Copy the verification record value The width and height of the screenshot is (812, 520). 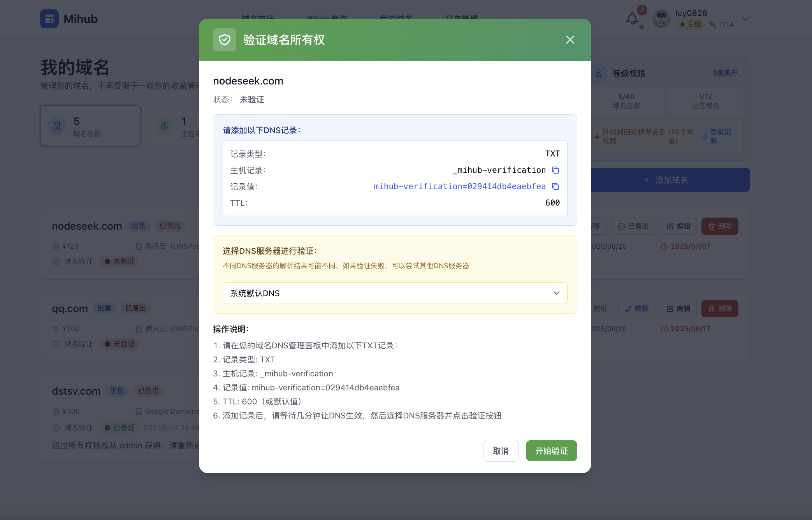[555, 186]
